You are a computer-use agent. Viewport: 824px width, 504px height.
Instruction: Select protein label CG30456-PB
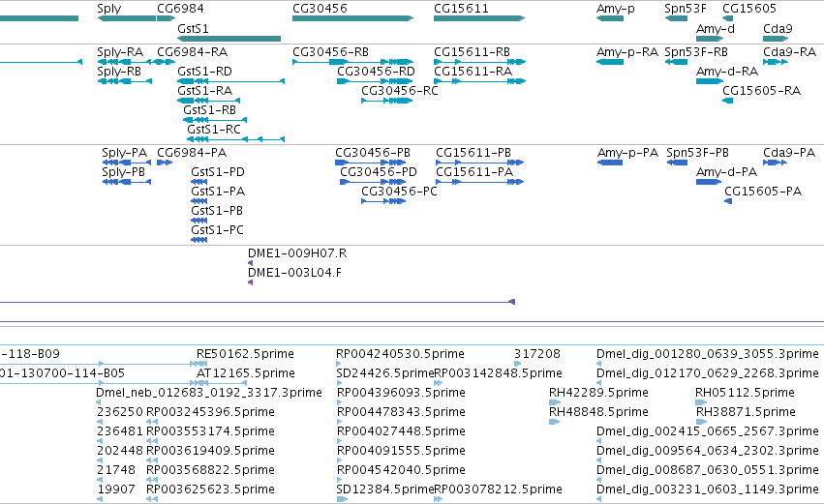373,153
